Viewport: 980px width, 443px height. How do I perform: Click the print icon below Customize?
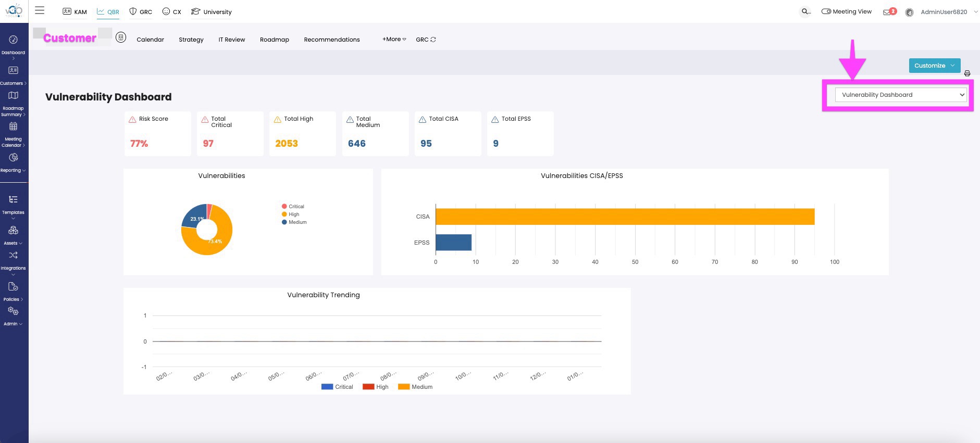(967, 73)
